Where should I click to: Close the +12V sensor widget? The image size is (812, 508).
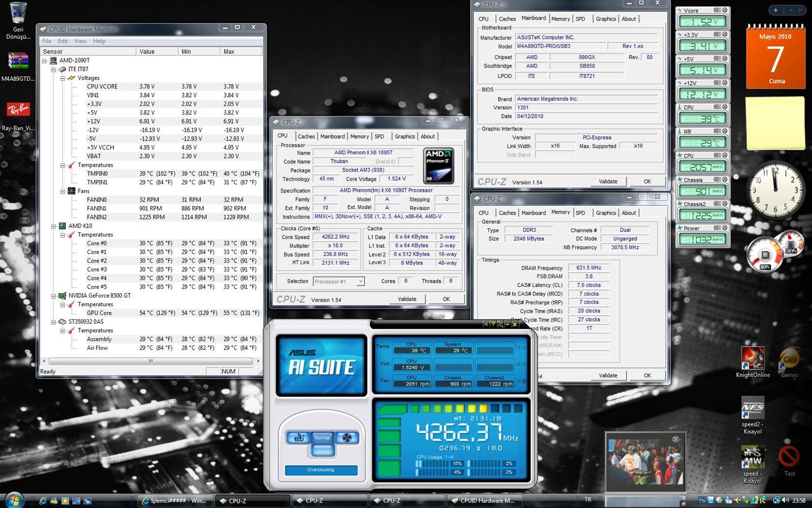(725, 83)
